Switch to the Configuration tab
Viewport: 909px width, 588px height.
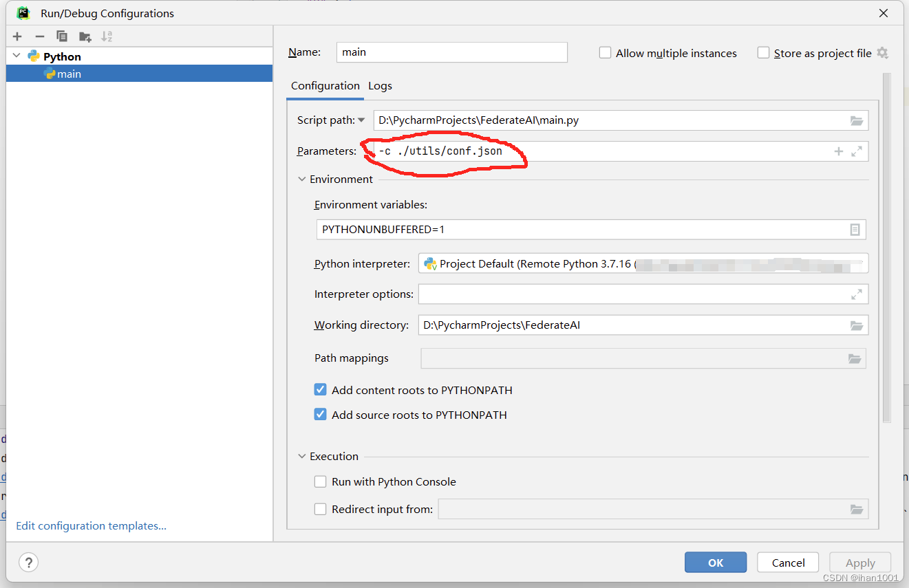click(x=325, y=86)
